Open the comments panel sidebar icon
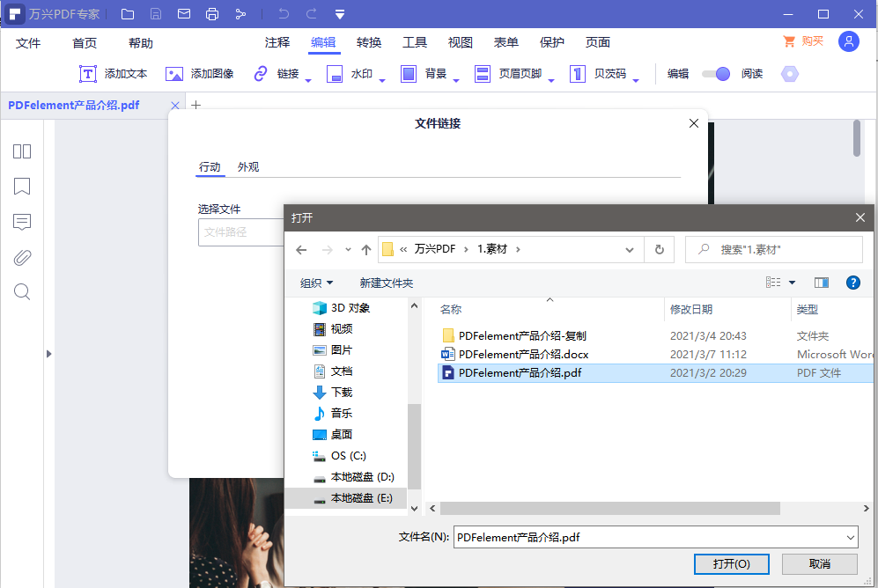This screenshot has height=588, width=878. pyautogui.click(x=22, y=222)
